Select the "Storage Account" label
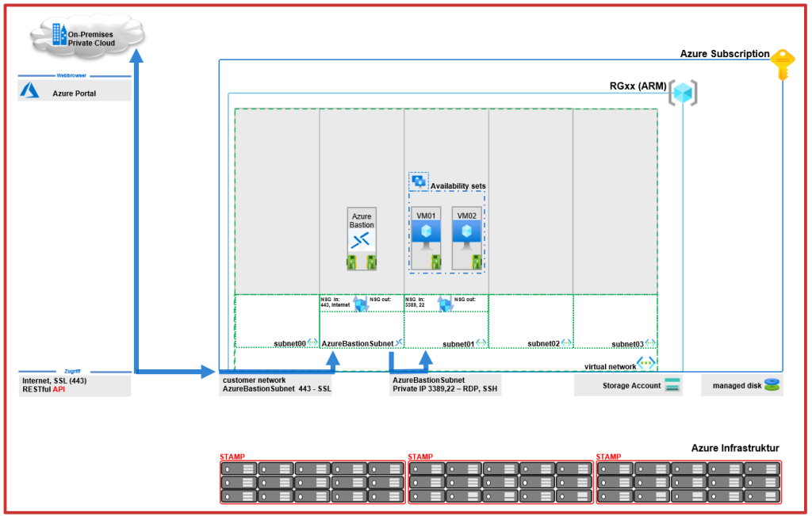Image resolution: width=812 pixels, height=516 pixels. [631, 385]
